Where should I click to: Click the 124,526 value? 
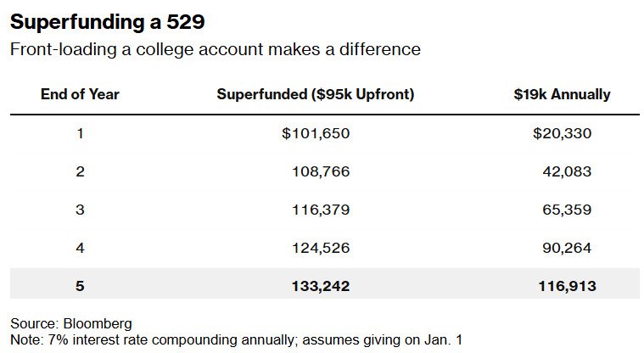pos(320,248)
